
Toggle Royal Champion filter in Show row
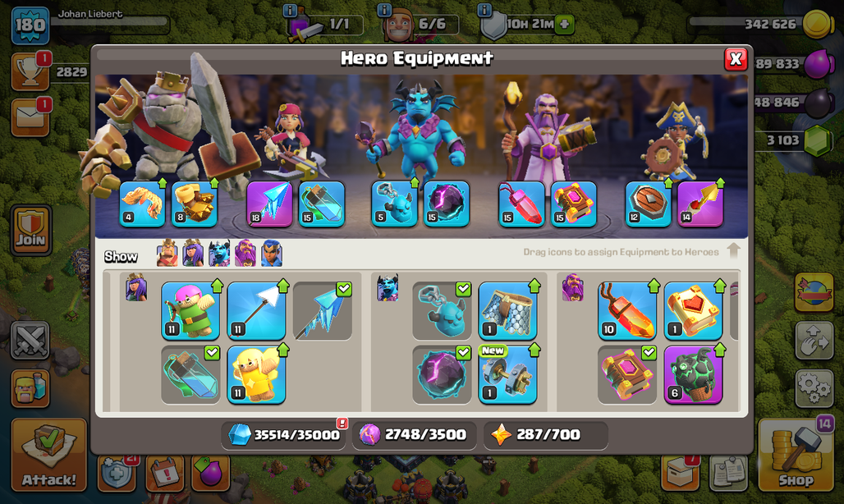(x=271, y=254)
